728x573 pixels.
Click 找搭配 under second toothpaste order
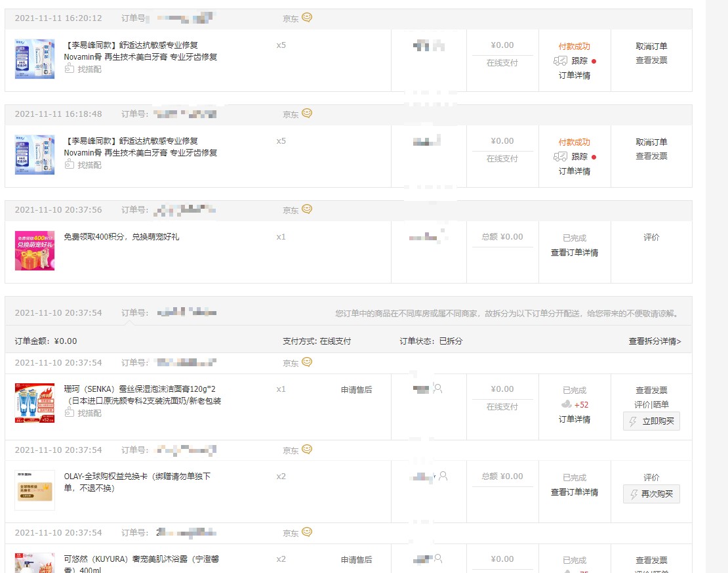(83, 165)
